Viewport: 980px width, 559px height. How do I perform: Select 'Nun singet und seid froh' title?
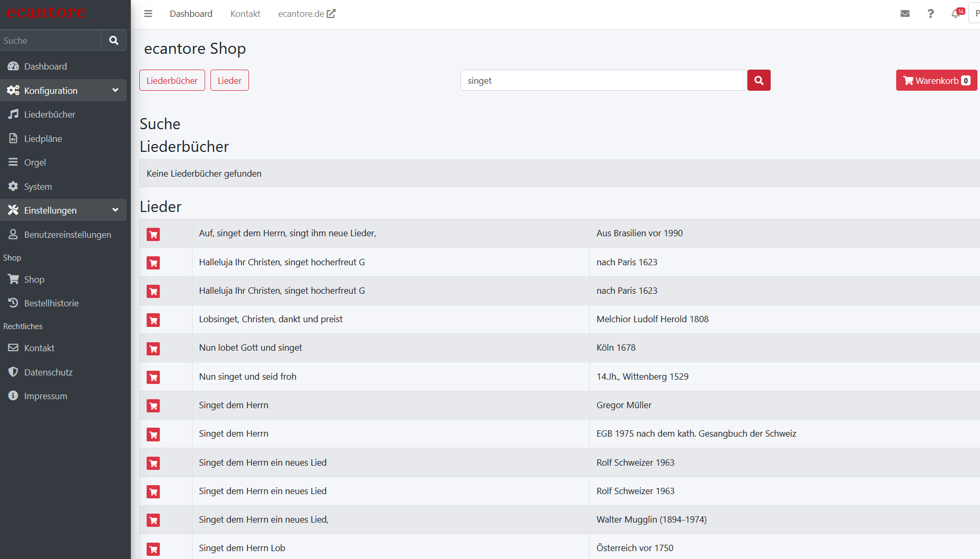point(247,377)
